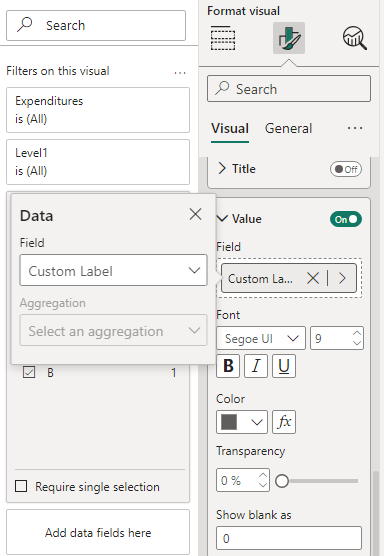
Task: Open conditional formatting fx for Color
Action: [x=284, y=422]
